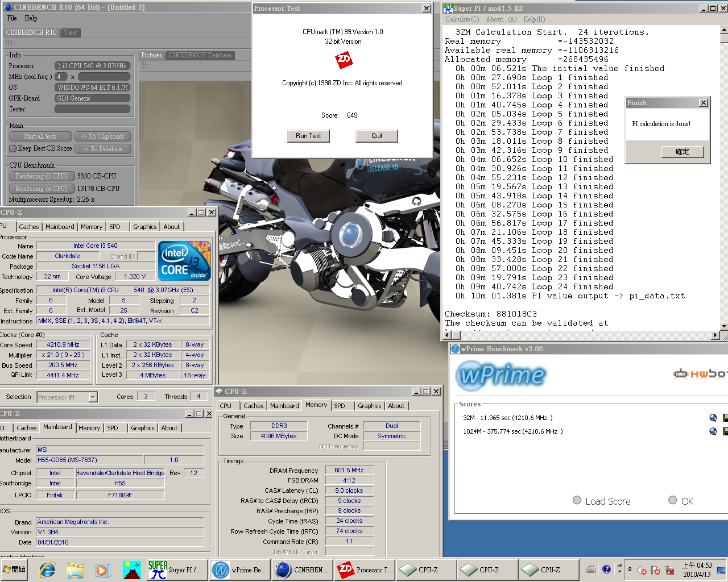Screen dimensions: 728x582
Task: Click the Core Speed value 4210.9 MHz
Action: click(63, 344)
